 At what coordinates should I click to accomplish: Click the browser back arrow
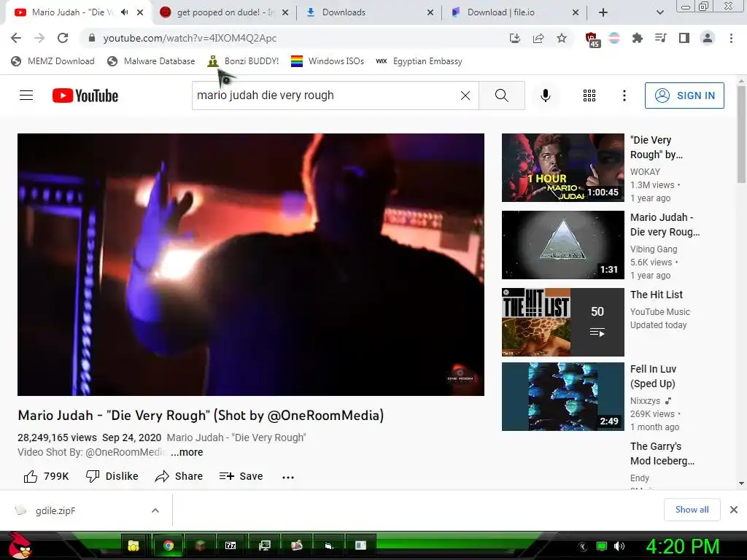click(16, 38)
